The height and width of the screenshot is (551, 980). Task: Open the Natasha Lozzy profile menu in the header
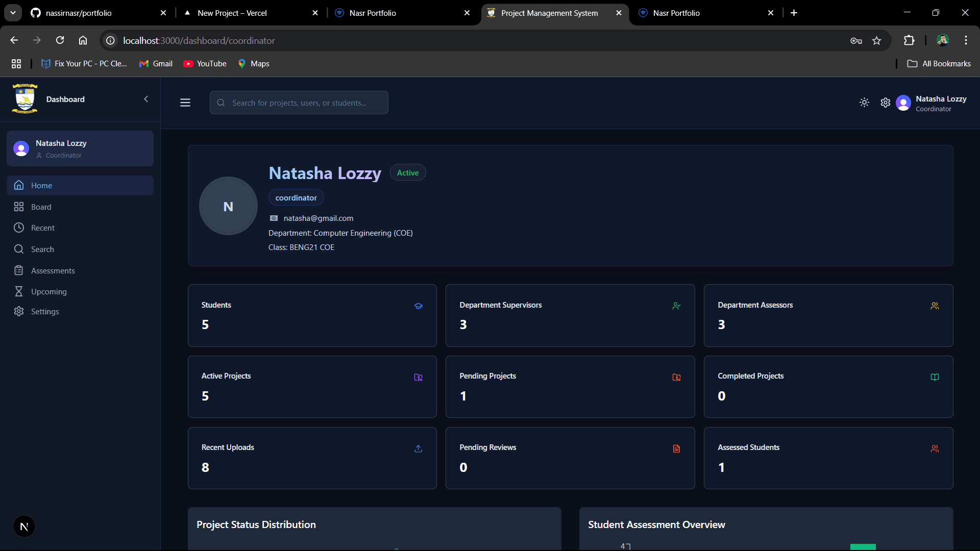point(932,103)
